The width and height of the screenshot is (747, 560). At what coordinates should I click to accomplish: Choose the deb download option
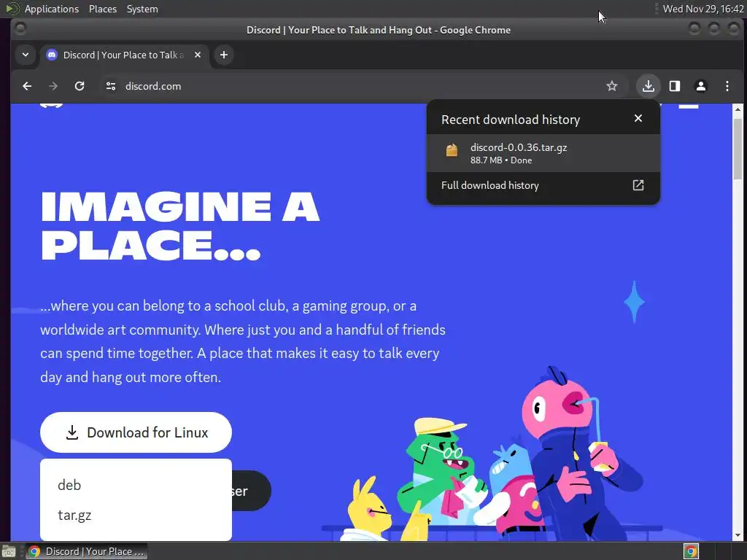(x=69, y=485)
